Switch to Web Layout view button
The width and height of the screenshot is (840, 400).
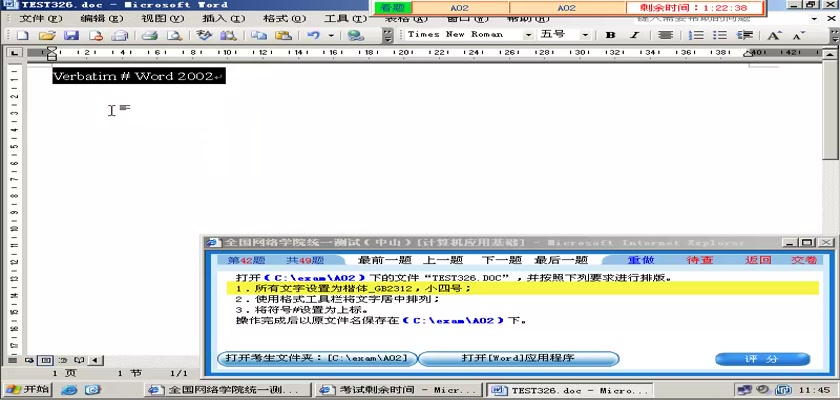29,359
